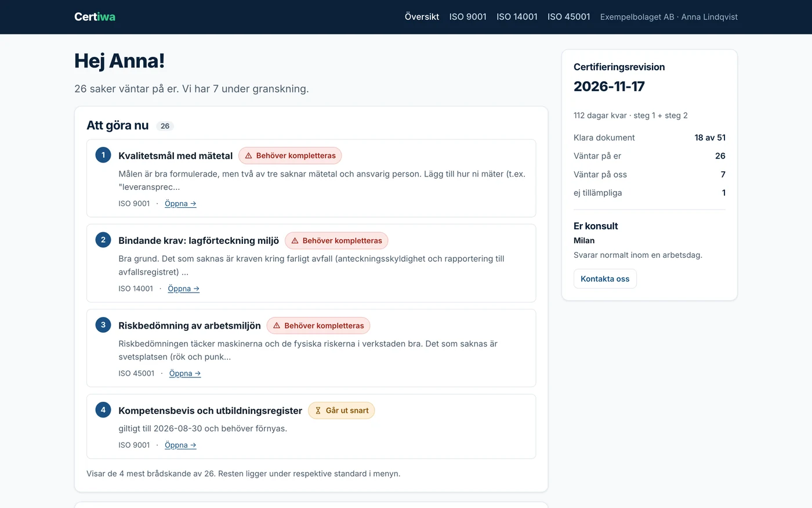Open the Översikt menu item
812x508 pixels.
(x=422, y=17)
